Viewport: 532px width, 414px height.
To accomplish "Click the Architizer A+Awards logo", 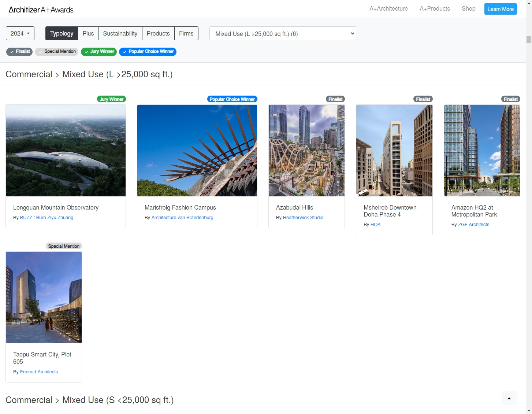I will pos(41,10).
